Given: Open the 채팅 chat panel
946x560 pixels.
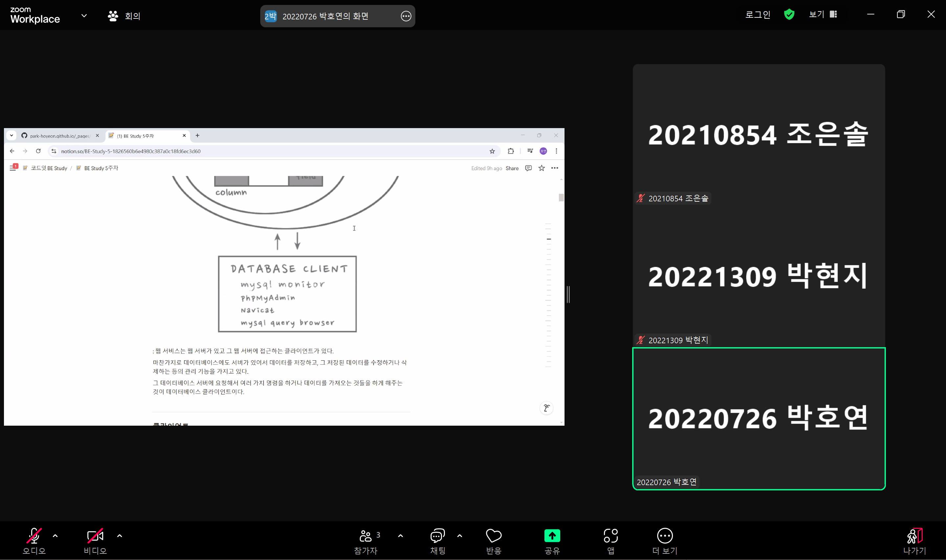Looking at the screenshot, I should (x=438, y=540).
